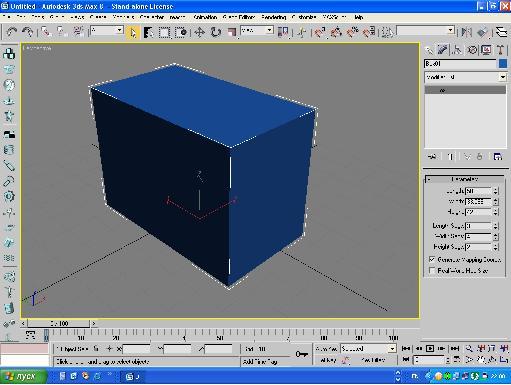Toggle Generate Mapping Coords checkbox

coord(432,259)
